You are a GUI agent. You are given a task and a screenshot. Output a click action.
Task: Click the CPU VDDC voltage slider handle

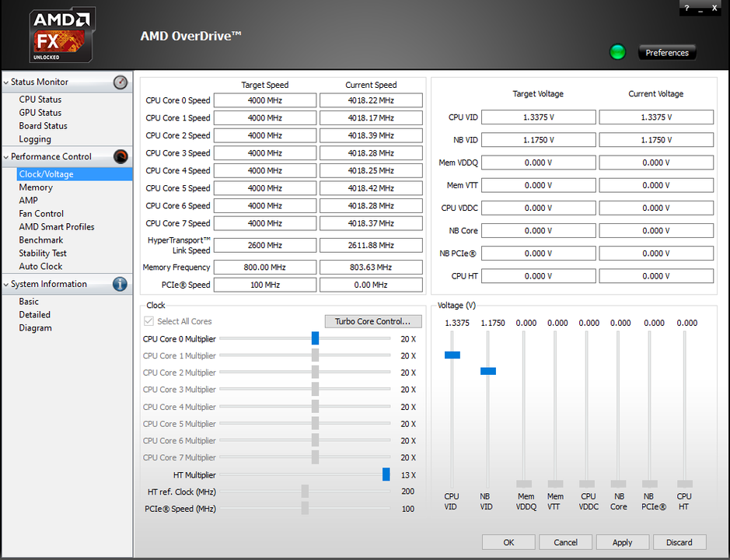click(x=587, y=484)
